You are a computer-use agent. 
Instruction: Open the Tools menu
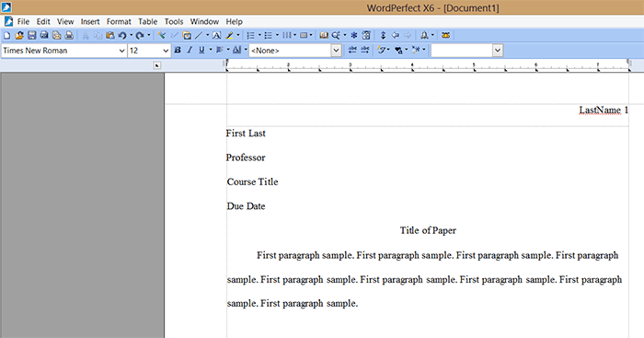click(174, 21)
